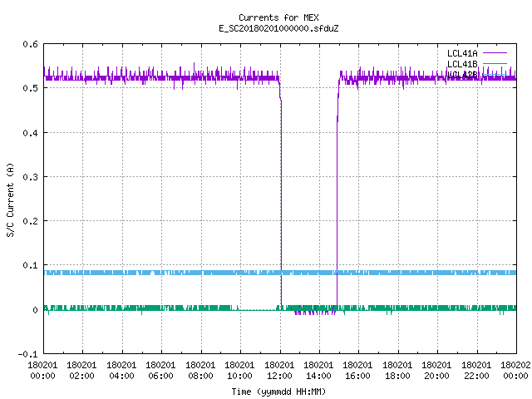The width and height of the screenshot is (532, 399).
Task: Click the y-axis tick value 0.3
Action: (30, 177)
